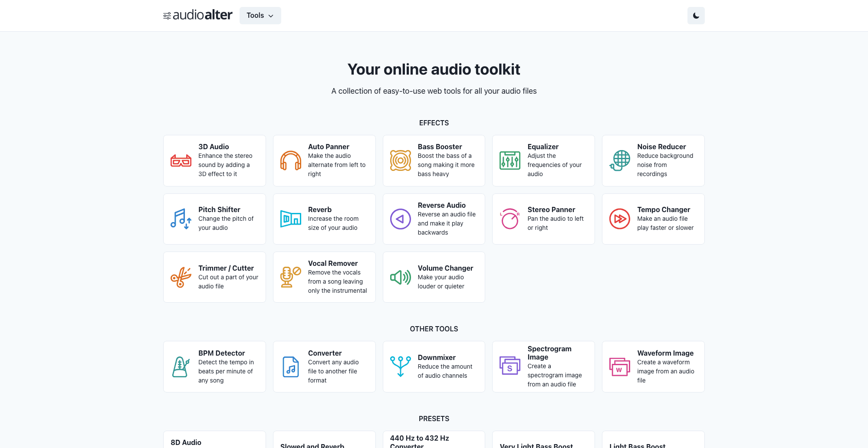Go to the Equalizer tool title

(543, 147)
